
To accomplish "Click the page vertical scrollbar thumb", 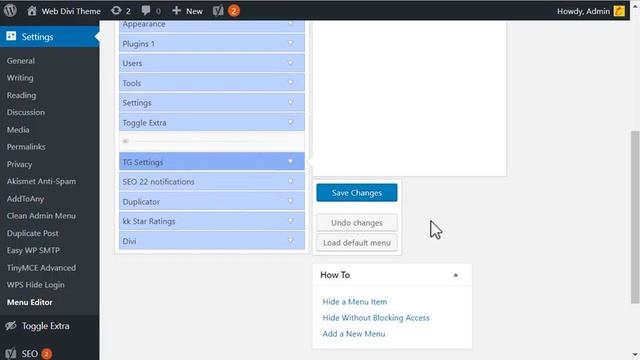I will (635, 217).
